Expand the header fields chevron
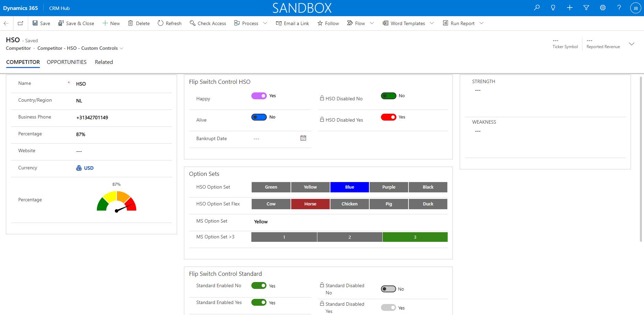 click(632, 44)
